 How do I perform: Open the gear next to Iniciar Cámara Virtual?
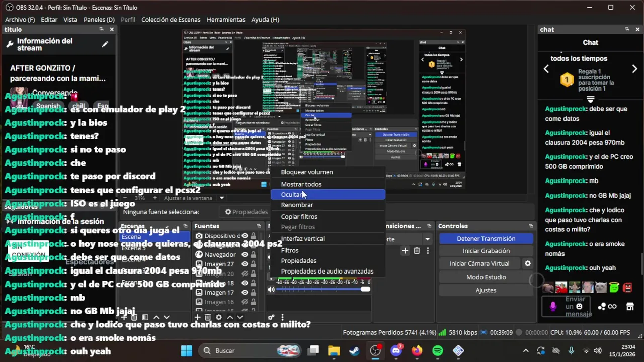tap(527, 263)
